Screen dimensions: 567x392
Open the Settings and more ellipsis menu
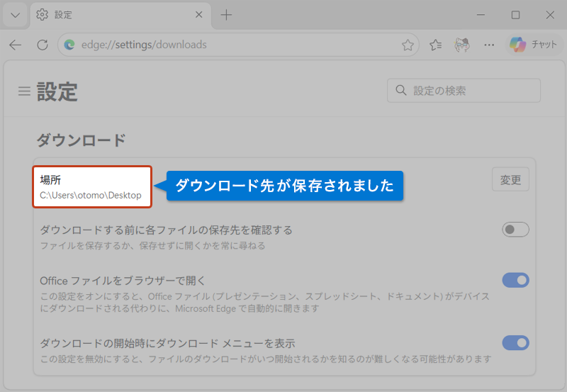point(489,45)
